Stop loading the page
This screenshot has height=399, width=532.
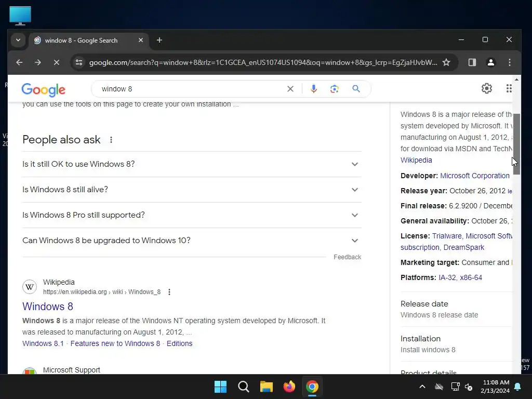click(57, 62)
